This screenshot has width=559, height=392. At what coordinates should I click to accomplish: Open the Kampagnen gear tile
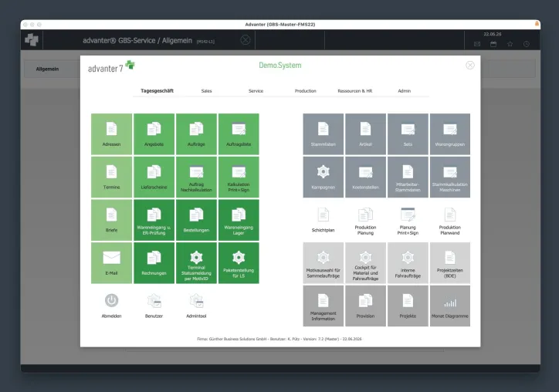coord(324,177)
